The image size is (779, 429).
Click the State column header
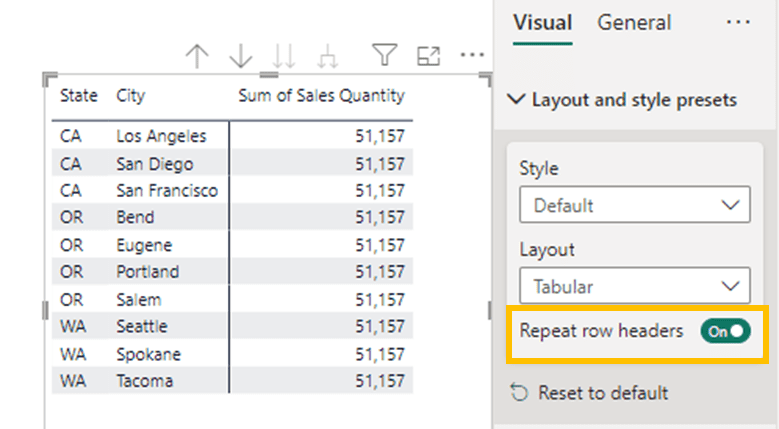[79, 96]
